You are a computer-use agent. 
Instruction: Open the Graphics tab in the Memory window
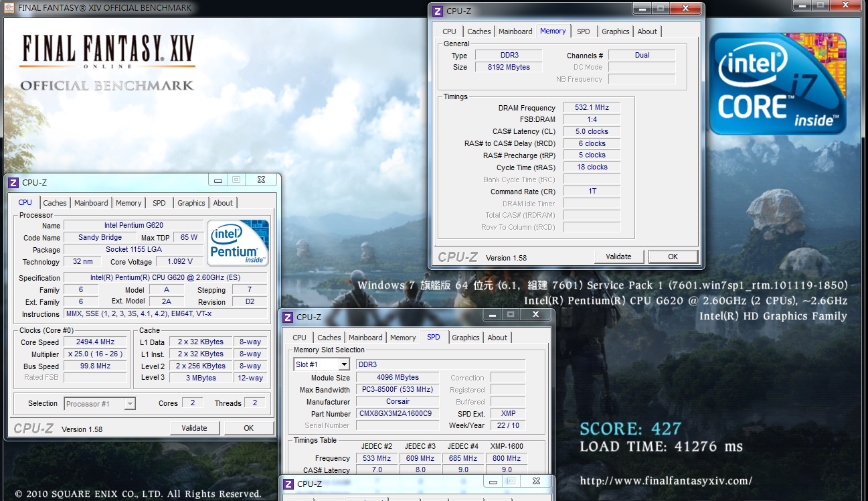point(616,31)
